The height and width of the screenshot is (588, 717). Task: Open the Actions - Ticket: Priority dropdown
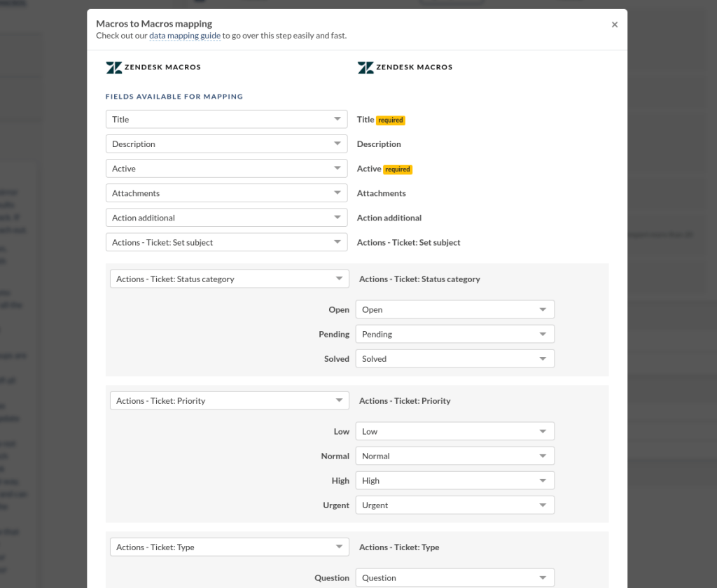(x=230, y=400)
